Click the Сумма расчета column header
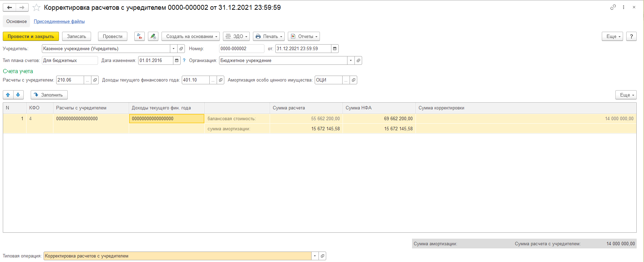Viewport: 644px width, 262px height. pyautogui.click(x=306, y=108)
